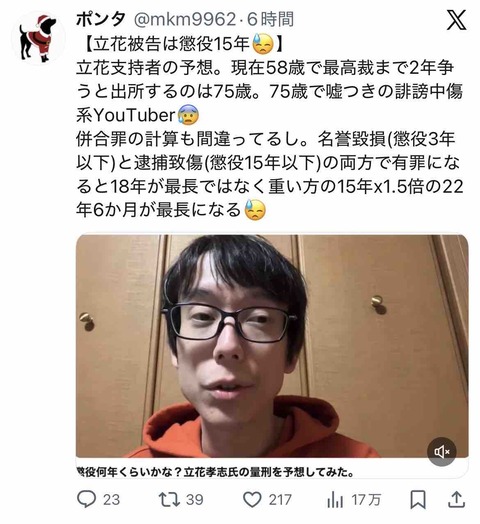Click the X logo in the top corner
The width and height of the screenshot is (480, 524).
tap(456, 20)
